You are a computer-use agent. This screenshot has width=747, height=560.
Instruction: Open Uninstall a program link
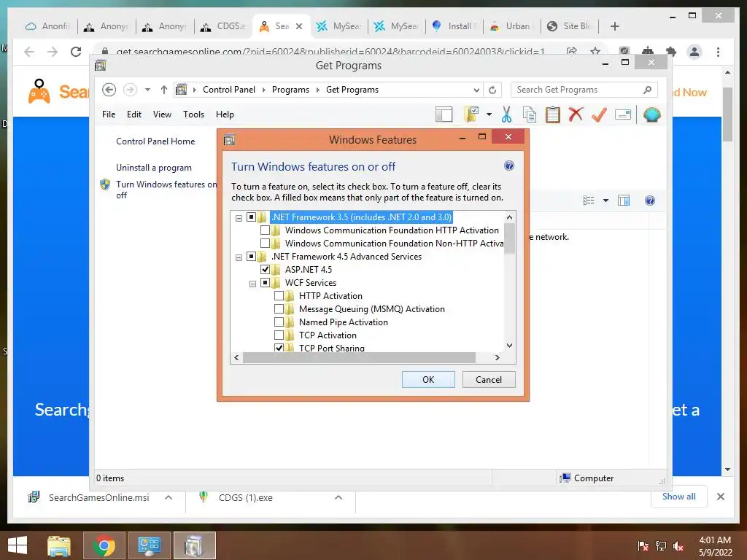(153, 168)
